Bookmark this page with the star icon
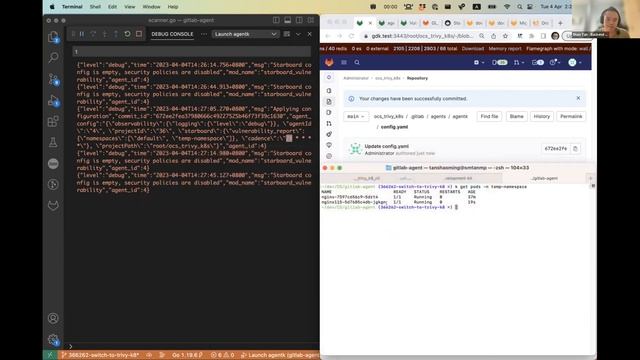The height and width of the screenshot is (360, 640). pyautogui.click(x=505, y=36)
